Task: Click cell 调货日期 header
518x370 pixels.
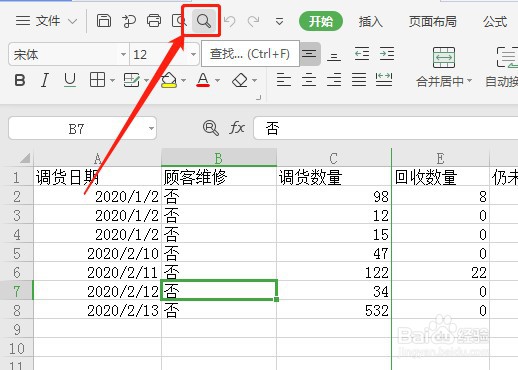Action: 97,177
